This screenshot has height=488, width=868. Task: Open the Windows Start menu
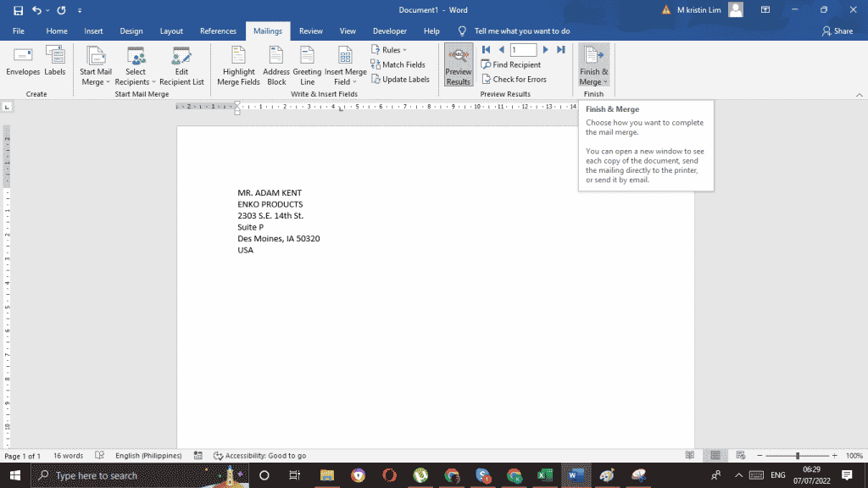coord(15,475)
